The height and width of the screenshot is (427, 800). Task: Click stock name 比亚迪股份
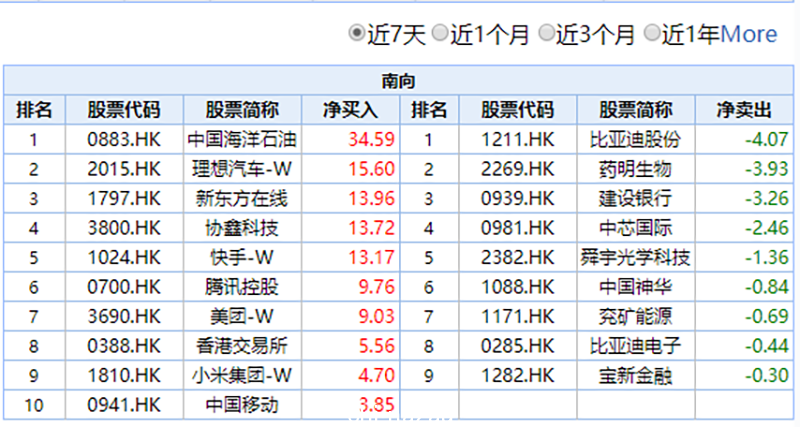tap(635, 139)
